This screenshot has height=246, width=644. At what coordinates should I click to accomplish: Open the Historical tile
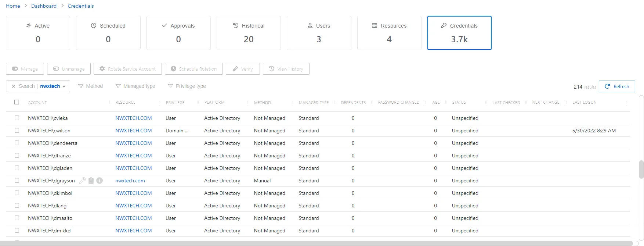[249, 33]
